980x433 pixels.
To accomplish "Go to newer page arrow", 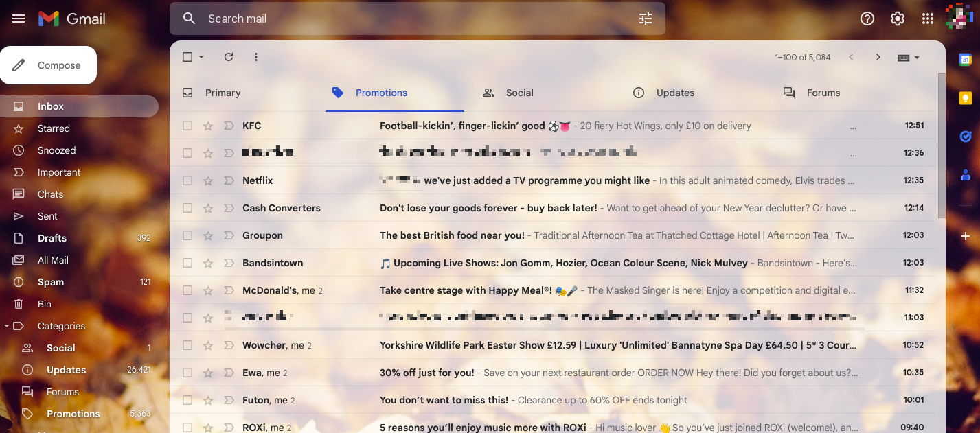I will [x=851, y=57].
